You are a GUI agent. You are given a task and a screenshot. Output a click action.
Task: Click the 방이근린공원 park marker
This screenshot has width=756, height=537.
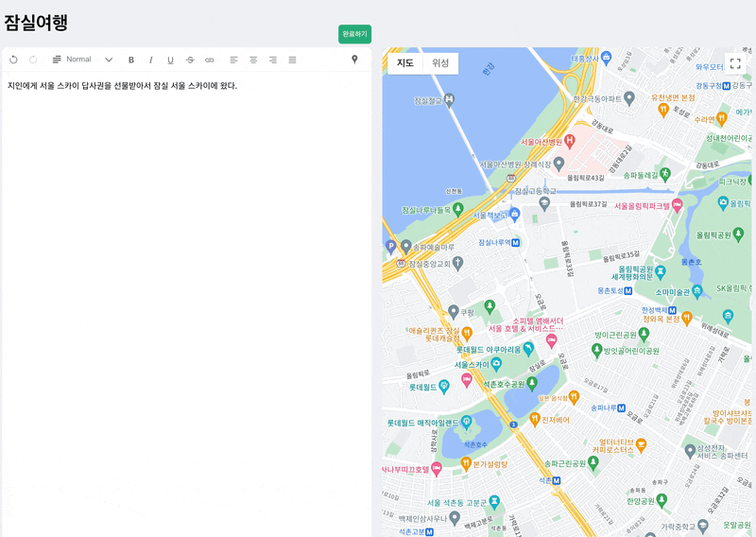644,334
